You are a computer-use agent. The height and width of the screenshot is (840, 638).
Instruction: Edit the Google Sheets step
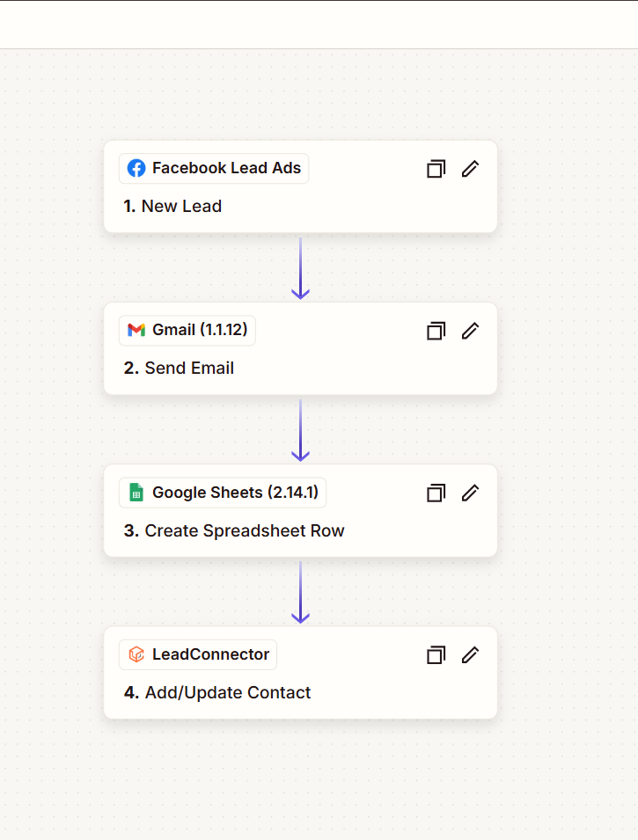click(470, 493)
